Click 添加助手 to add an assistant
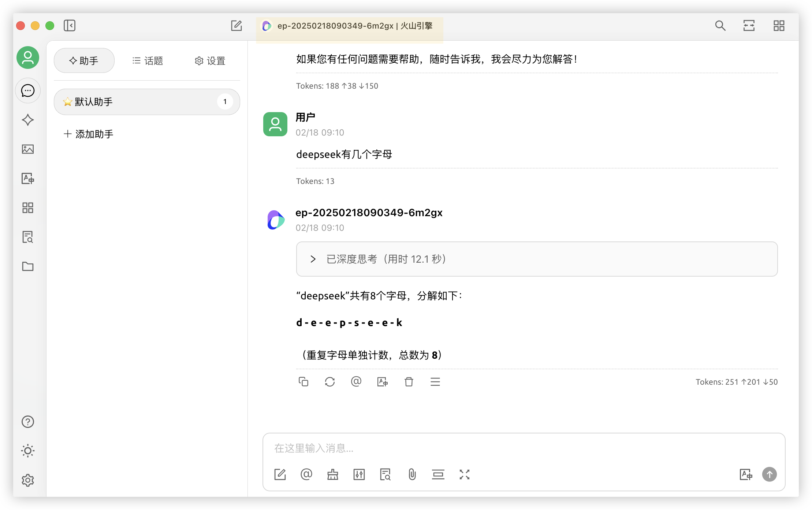The height and width of the screenshot is (510, 812). (x=89, y=134)
